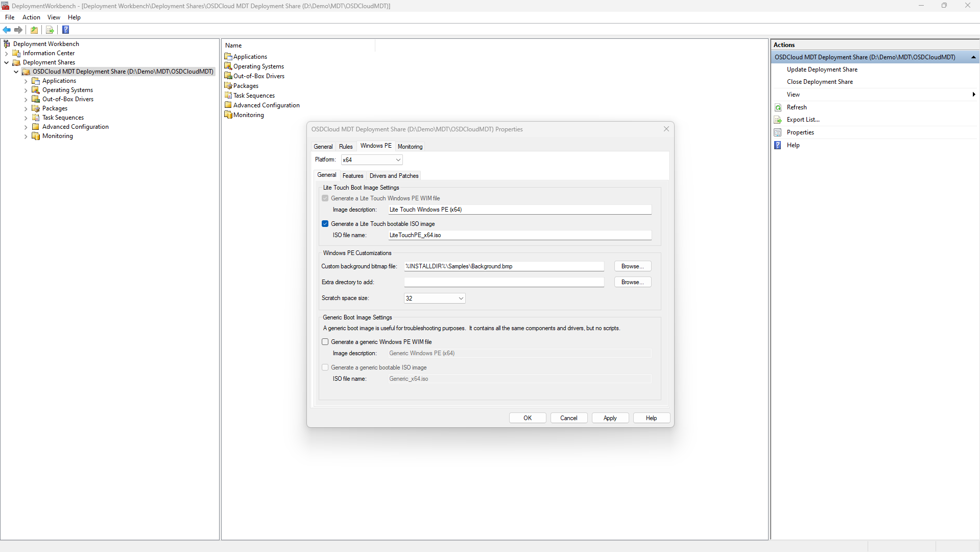Click the Export List toolbar icon
The width and height of the screenshot is (980, 552).
tap(50, 30)
